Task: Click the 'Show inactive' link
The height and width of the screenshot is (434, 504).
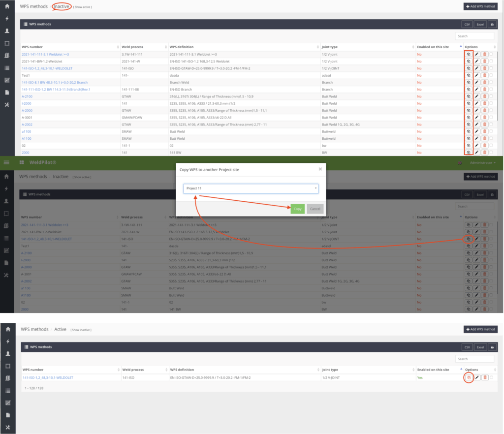Action: pos(82,330)
